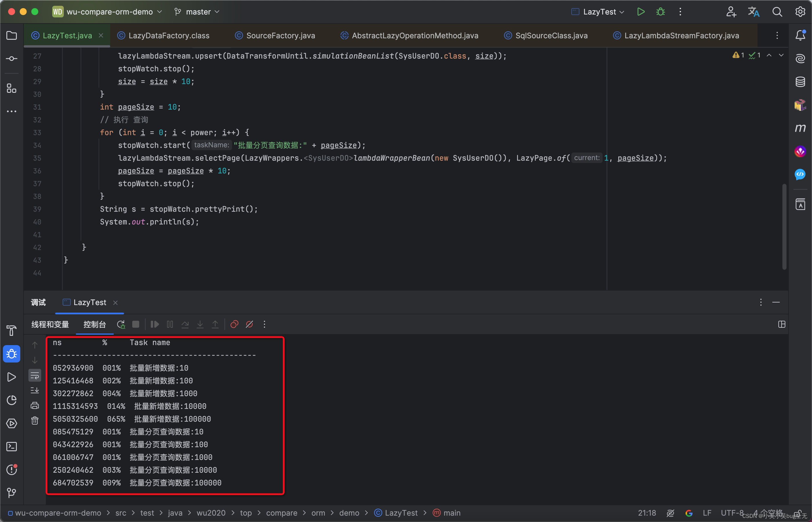Toggle the inspections eye in status bar
This screenshot has height=522, width=812.
670,513
